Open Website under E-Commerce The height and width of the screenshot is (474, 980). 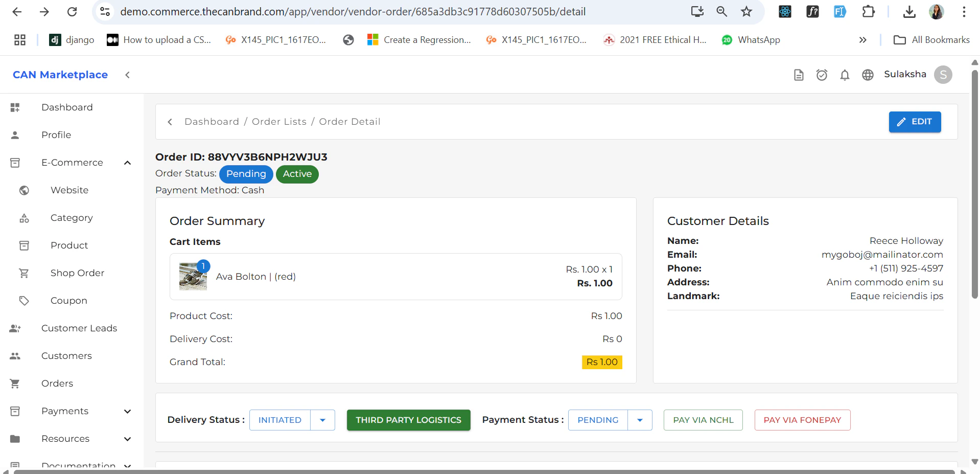[x=69, y=190]
